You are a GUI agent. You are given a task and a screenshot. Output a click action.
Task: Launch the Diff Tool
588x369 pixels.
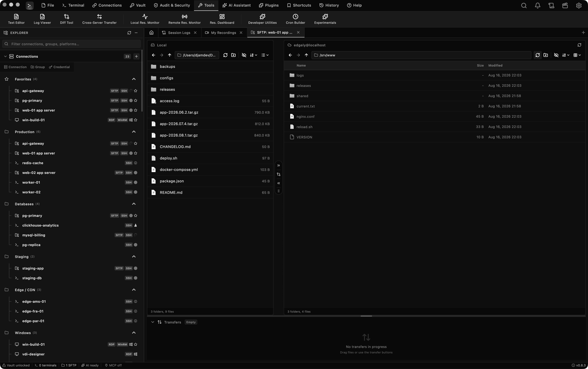click(x=66, y=19)
